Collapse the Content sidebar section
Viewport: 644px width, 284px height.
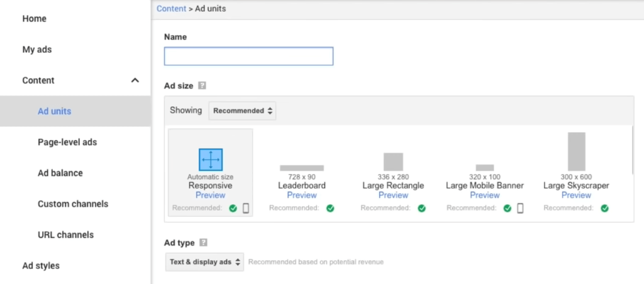tap(135, 80)
